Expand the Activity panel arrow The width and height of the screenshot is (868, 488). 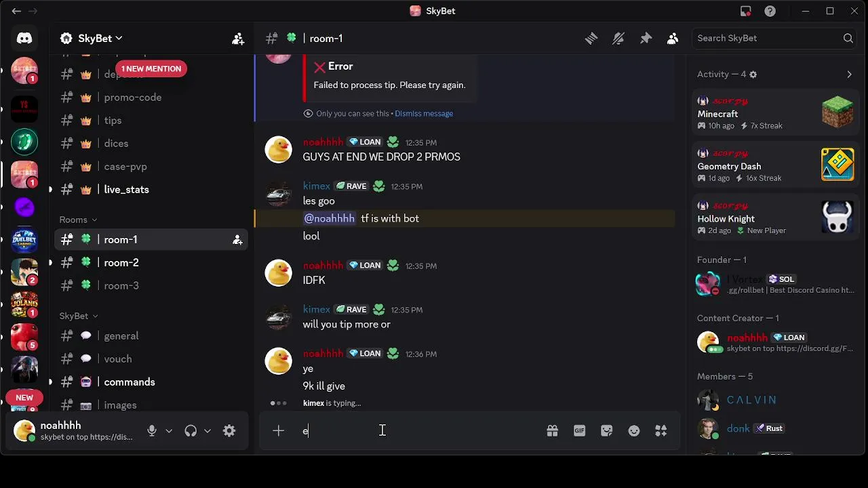[x=849, y=75]
